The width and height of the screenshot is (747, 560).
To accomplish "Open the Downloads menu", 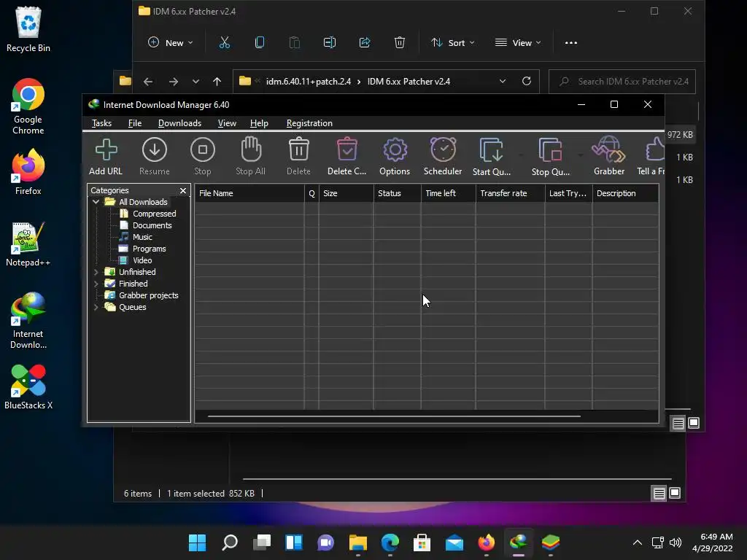I will point(179,123).
